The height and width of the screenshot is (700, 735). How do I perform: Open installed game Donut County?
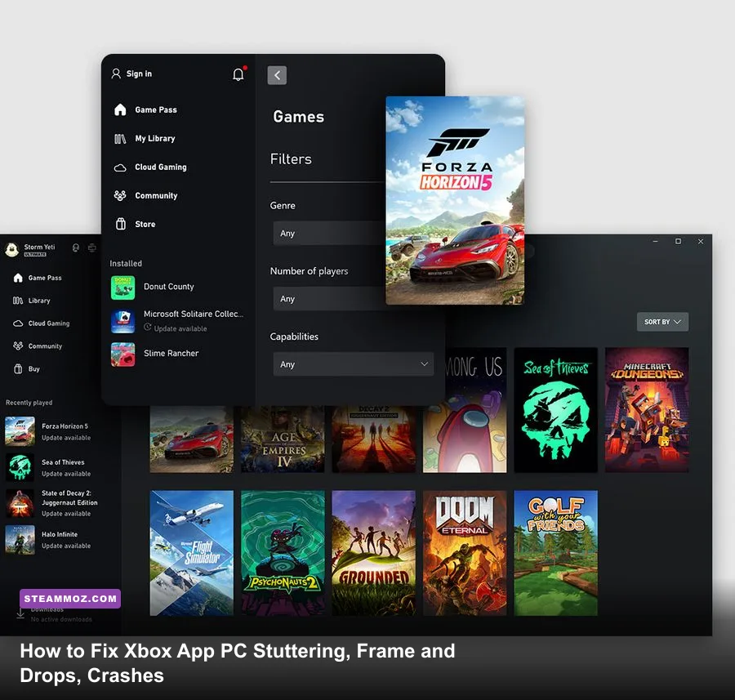tap(153, 287)
